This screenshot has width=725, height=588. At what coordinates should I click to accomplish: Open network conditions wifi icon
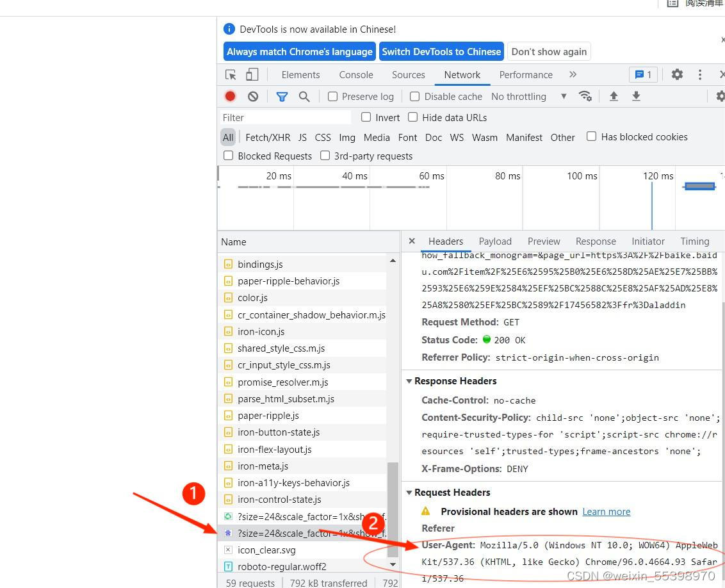pos(585,95)
